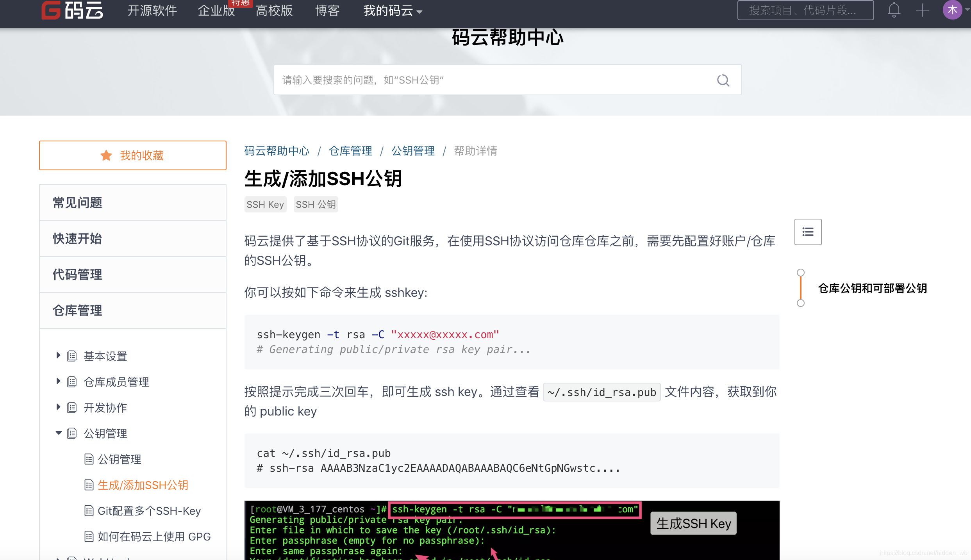Viewport: 971px width, 560px height.
Task: Collapse the 公钥管理 tree node arrow
Action: [59, 433]
